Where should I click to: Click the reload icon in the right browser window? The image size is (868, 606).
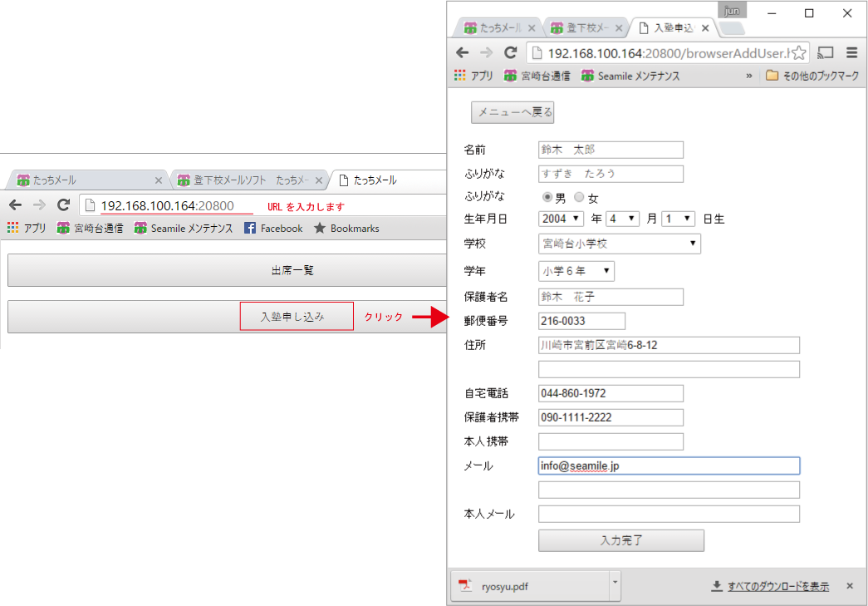[x=510, y=52]
